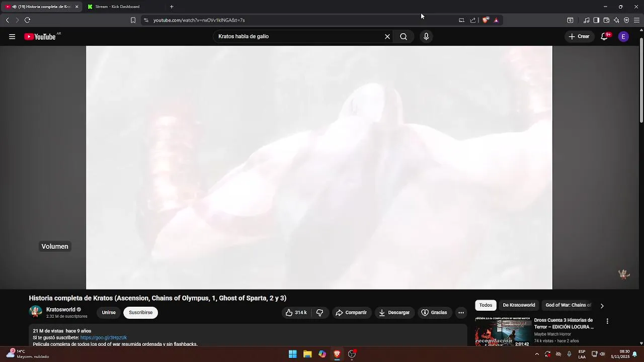
Task: Open Brave Wallet icon
Action: (606, 20)
